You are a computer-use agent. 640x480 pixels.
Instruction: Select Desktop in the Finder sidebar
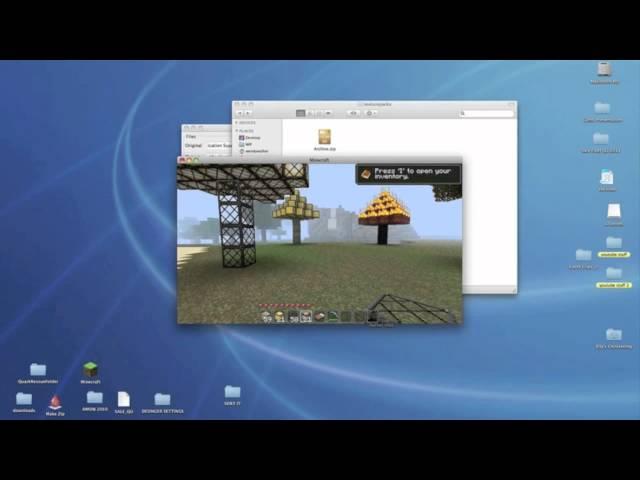249,138
